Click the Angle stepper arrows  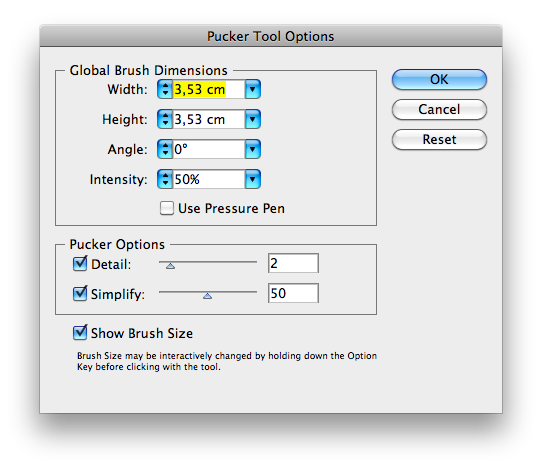[165, 149]
